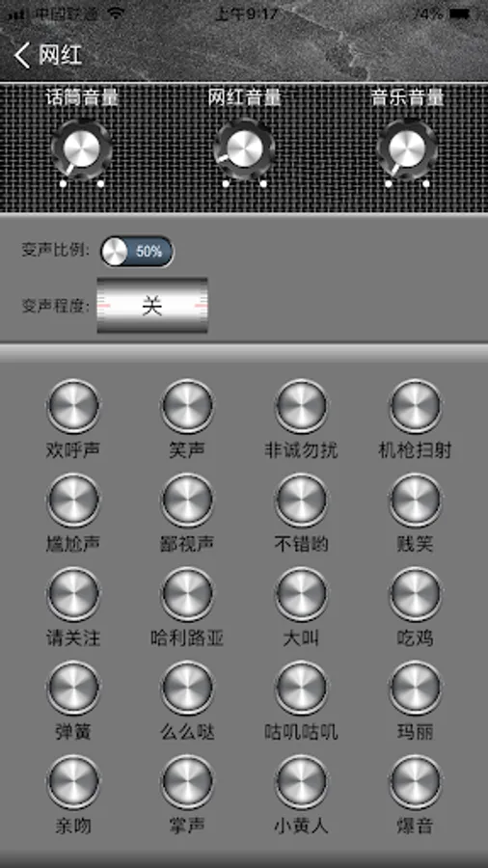Trigger the 请关注 sound button
Viewport: 488px width, 868px height.
tap(73, 594)
